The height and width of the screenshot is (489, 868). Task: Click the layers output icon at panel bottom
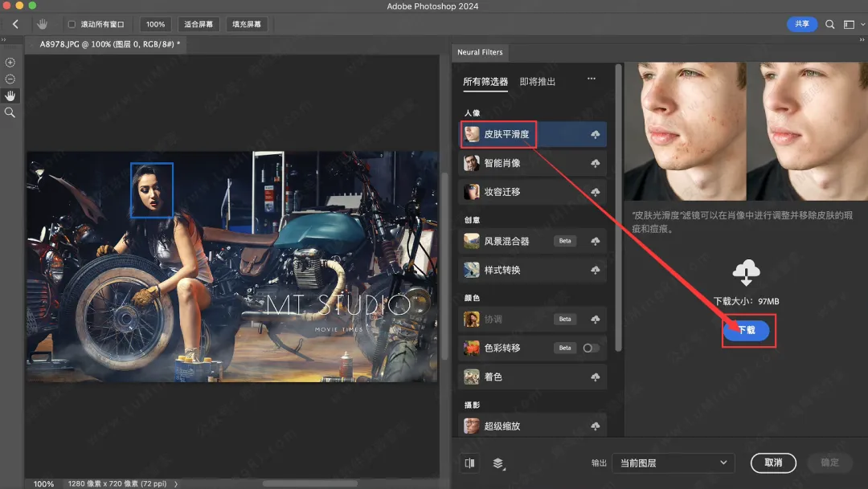(x=497, y=463)
